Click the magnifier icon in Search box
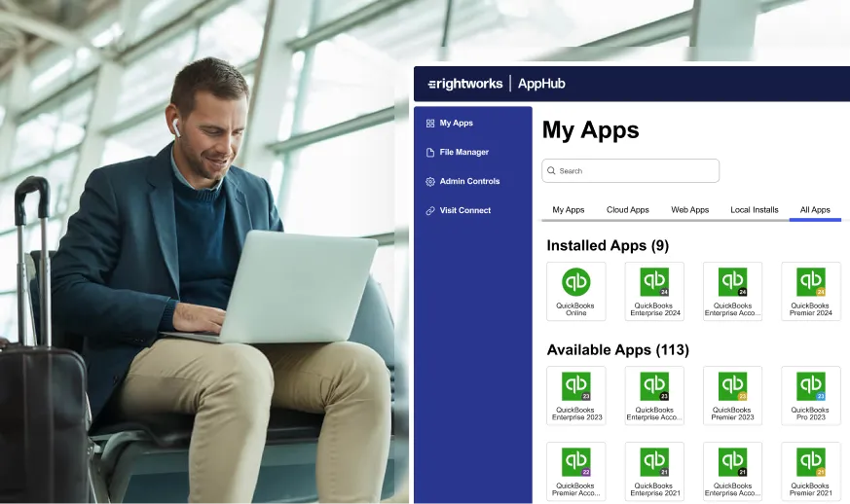Image resolution: width=850 pixels, height=504 pixels. [551, 170]
